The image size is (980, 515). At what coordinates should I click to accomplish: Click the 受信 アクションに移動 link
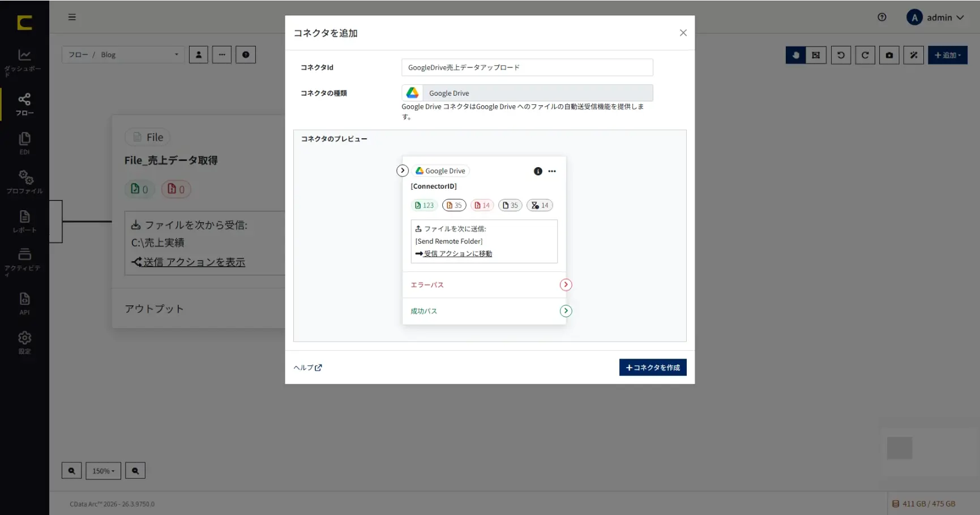[x=457, y=254]
